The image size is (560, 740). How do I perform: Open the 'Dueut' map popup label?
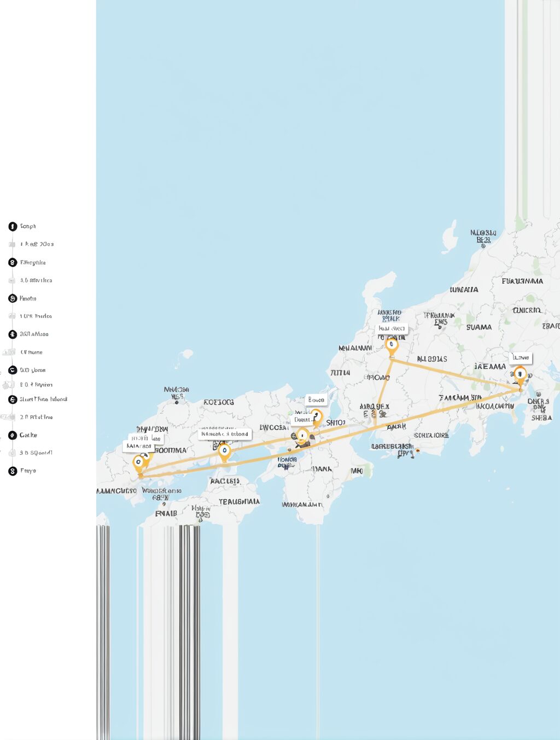(x=302, y=420)
